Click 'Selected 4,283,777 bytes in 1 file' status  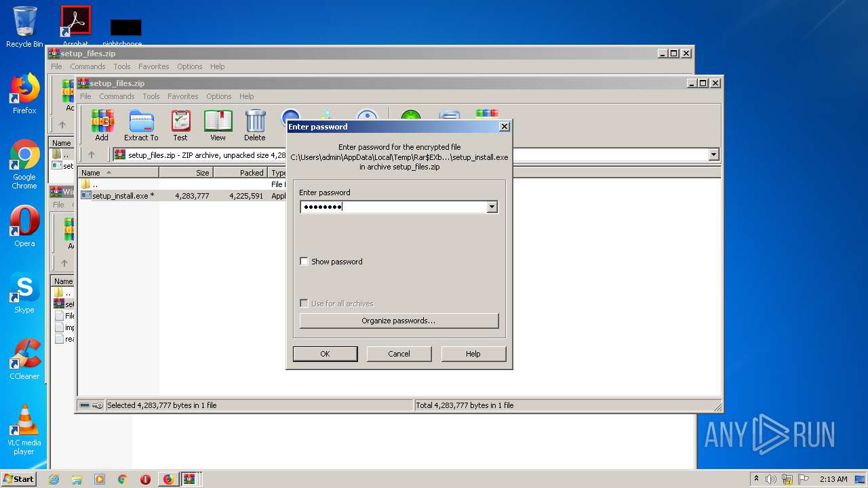[162, 405]
